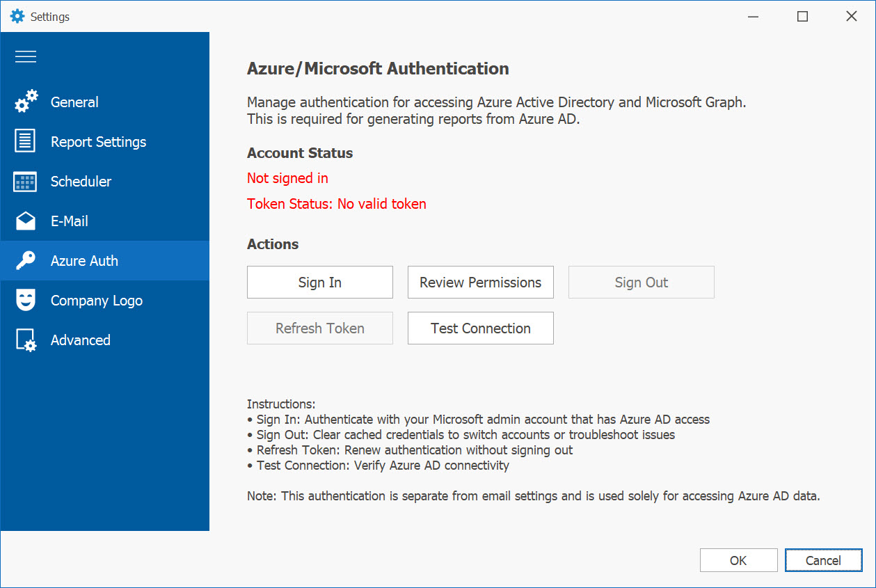
Task: Click the Report Settings document icon
Action: tap(26, 142)
